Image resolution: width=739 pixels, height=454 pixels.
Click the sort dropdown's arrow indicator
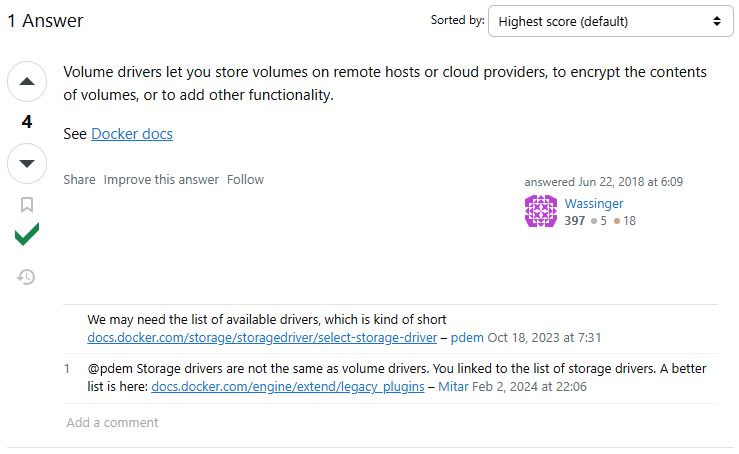[x=716, y=21]
